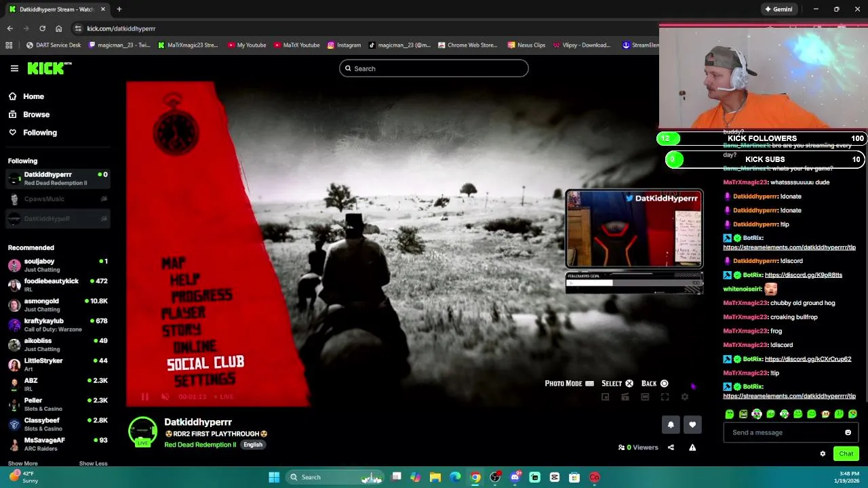Open recommended channel souljaboy
This screenshot has height=488, width=868.
click(58, 265)
